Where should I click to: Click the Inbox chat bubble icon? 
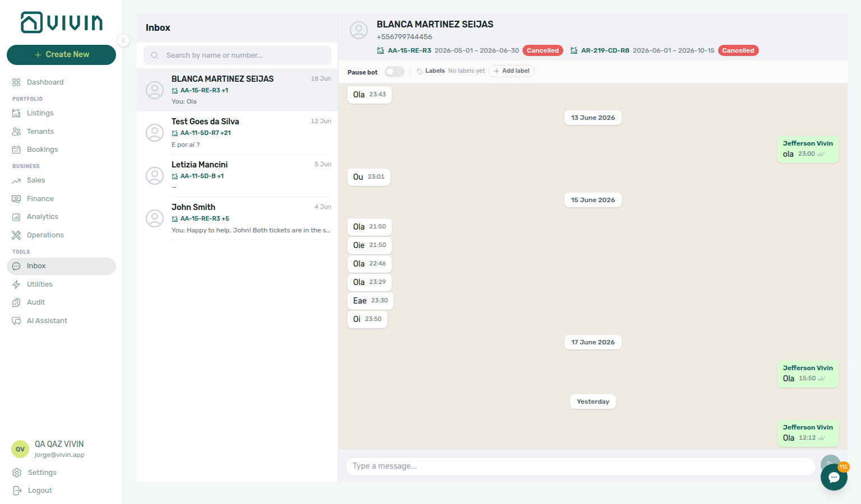[x=16, y=266]
